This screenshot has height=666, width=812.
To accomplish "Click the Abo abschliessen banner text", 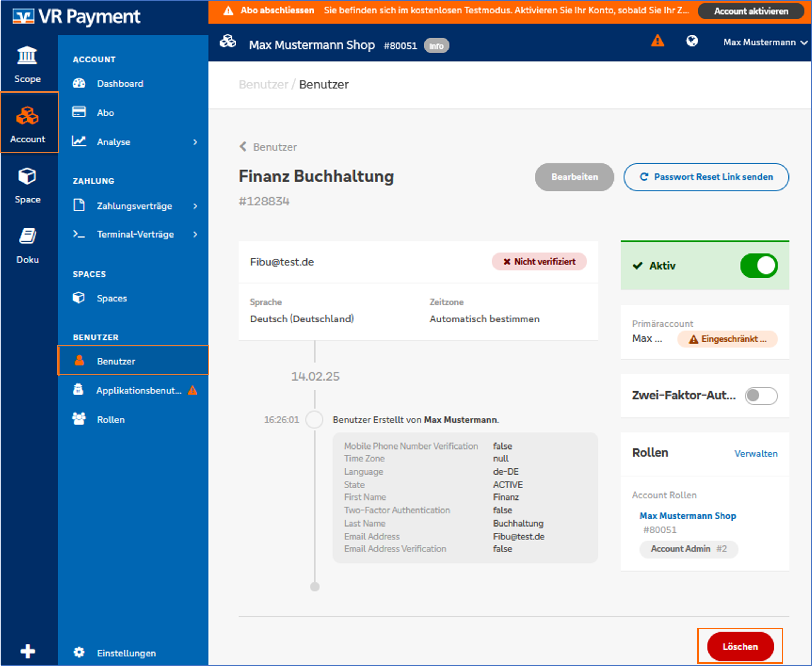I will 277,10.
